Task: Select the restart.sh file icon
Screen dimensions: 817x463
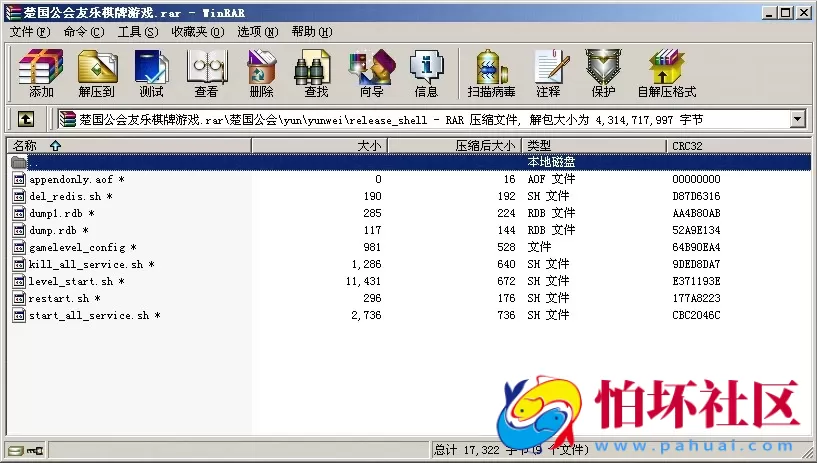Action: click(x=19, y=298)
